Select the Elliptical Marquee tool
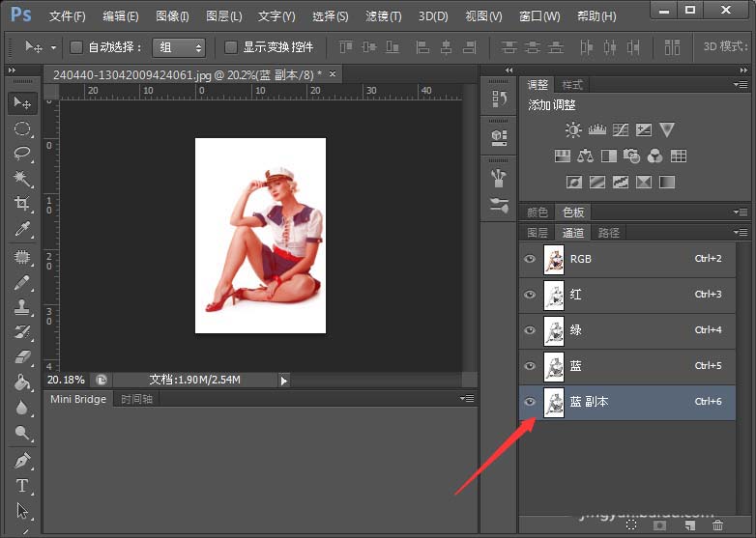The width and height of the screenshot is (756, 538). 22,128
